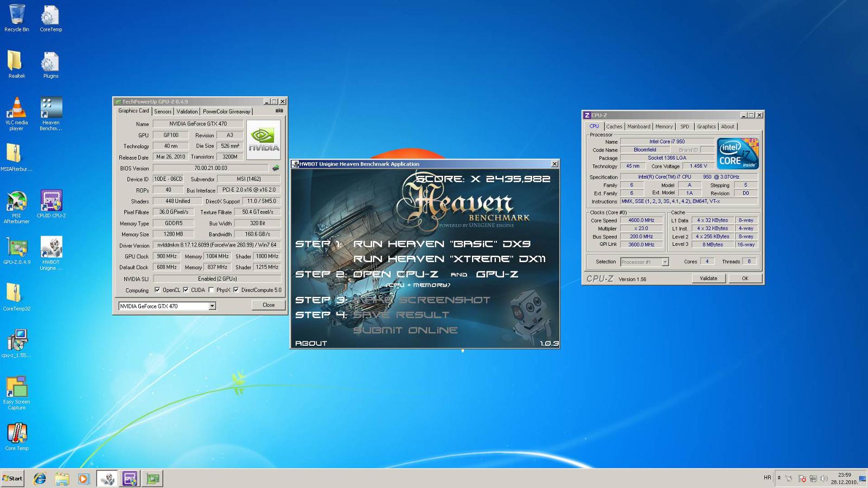Expand the GeForce GTX 470 GPU selector
This screenshot has height=488, width=868.
pos(212,306)
